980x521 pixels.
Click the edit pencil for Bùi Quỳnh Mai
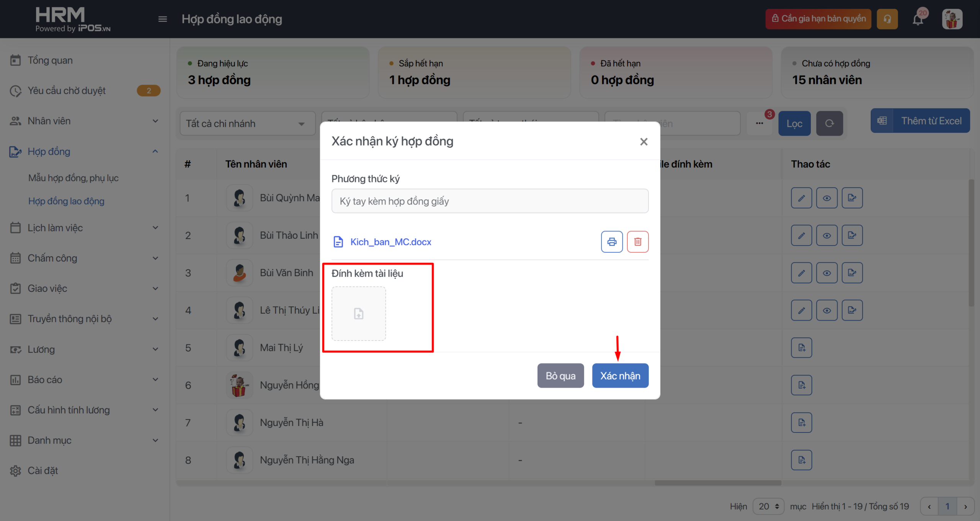pos(801,198)
